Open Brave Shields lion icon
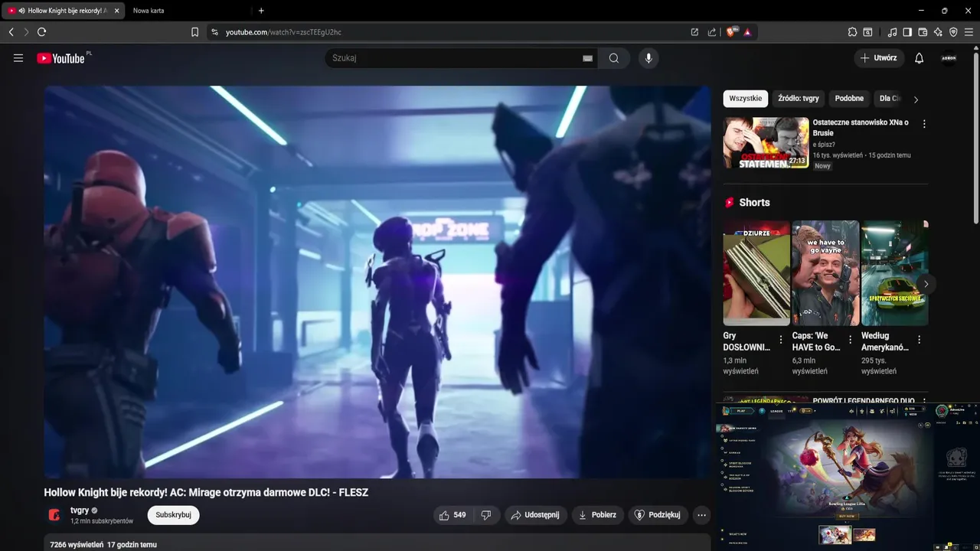 733,32
